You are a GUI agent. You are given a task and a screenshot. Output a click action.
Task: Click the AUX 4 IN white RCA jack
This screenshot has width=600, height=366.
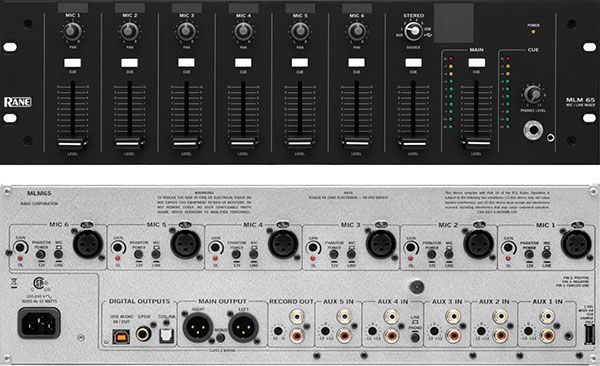click(x=391, y=316)
